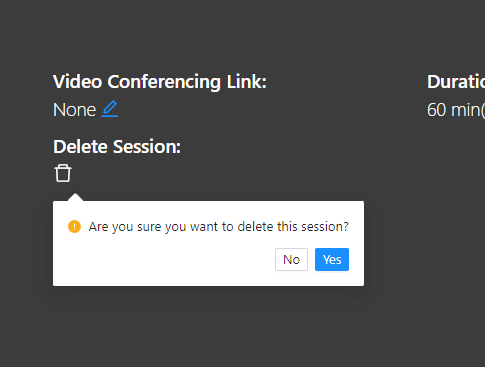This screenshot has height=367, width=485.
Task: Select the 'Delete Session:' heading label
Action: [x=117, y=147]
